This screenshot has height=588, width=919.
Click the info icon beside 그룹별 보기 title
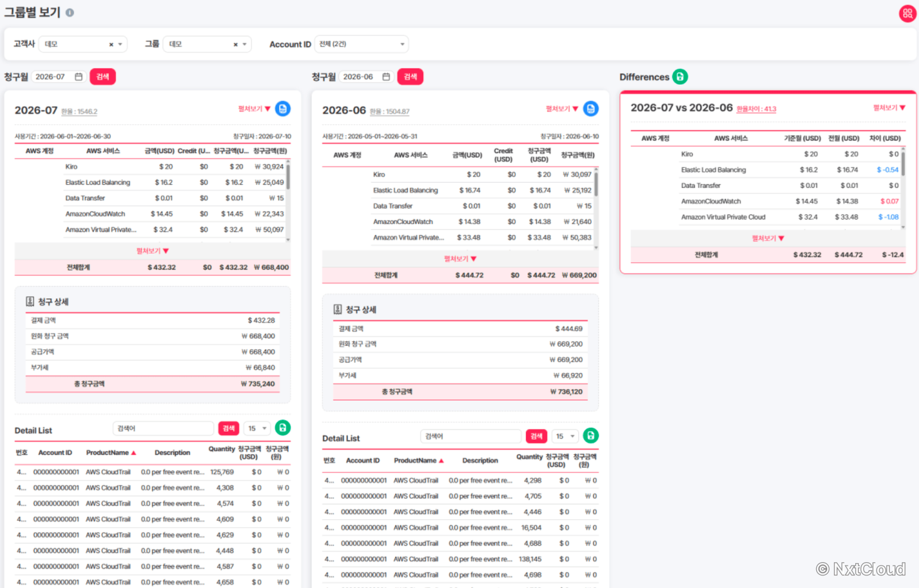click(x=69, y=12)
